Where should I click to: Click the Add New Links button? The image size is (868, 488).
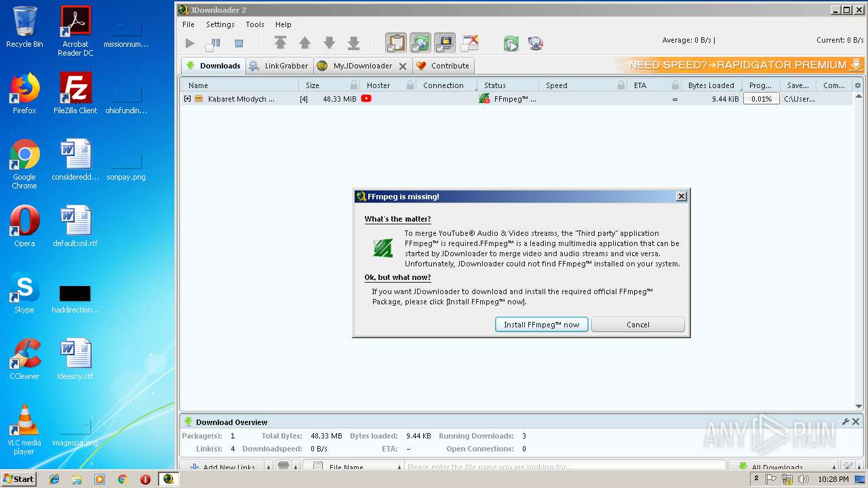click(222, 466)
